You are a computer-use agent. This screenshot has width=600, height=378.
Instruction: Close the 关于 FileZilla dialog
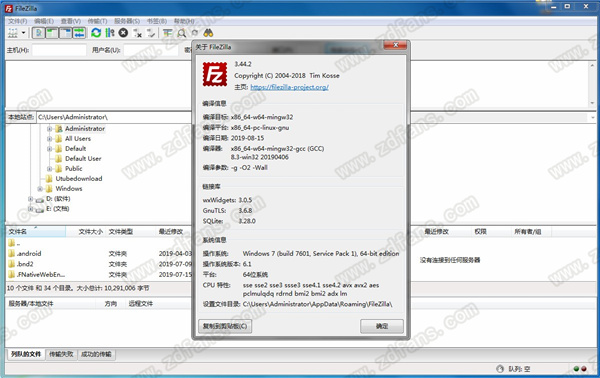tap(395, 45)
